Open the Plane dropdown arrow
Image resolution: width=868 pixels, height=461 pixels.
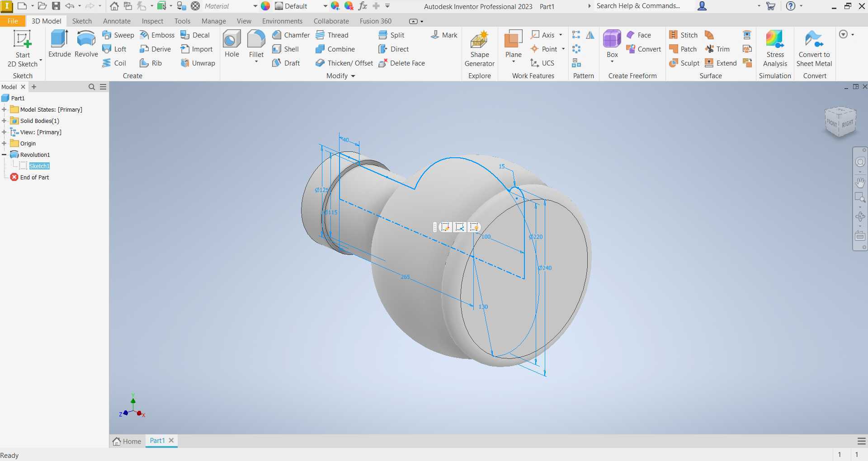514,61
